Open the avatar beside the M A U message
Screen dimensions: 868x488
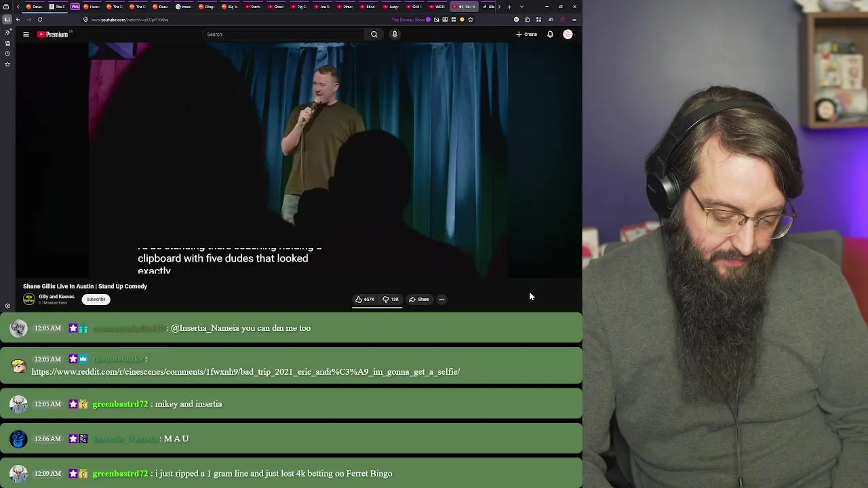pyautogui.click(x=18, y=439)
